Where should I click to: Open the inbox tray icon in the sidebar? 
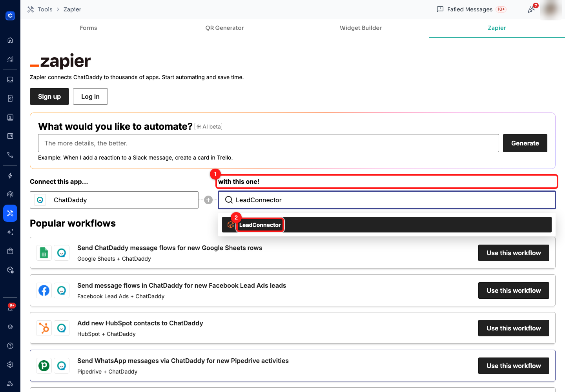(10, 80)
